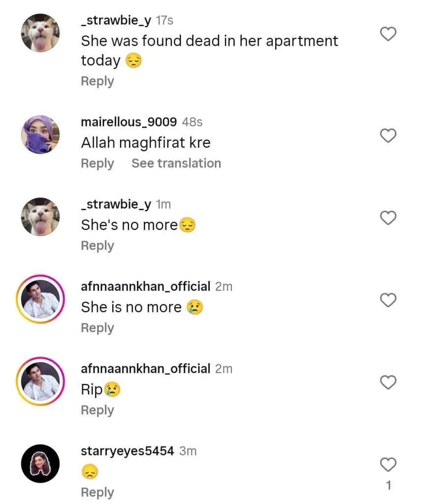Like afnnaannkhan_official's 'She is no more' comment
This screenshot has height=504, width=421.
[x=388, y=300]
